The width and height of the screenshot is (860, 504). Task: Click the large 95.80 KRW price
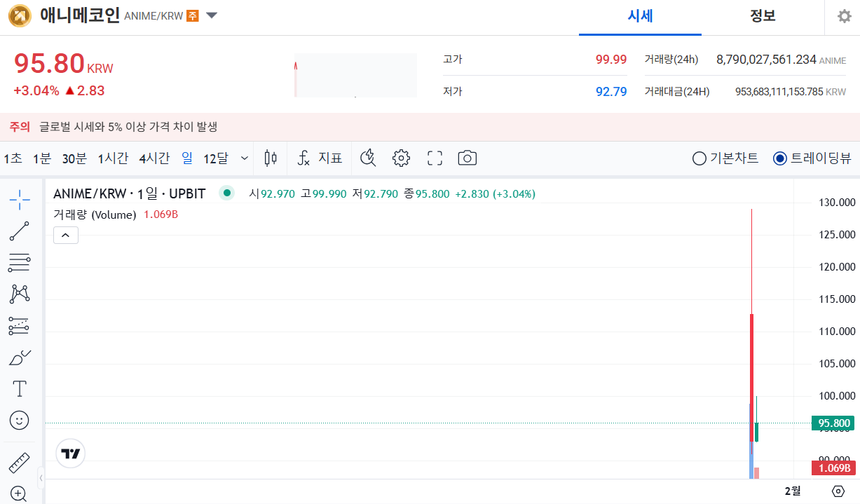click(x=63, y=64)
